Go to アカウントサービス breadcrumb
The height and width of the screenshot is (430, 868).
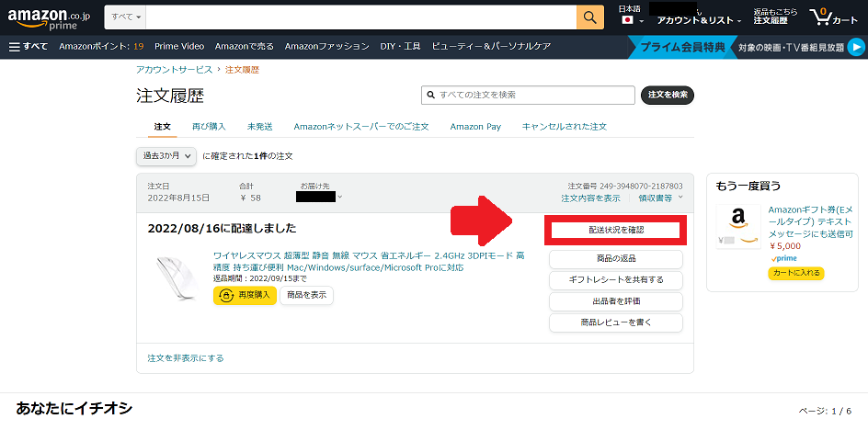pos(174,70)
